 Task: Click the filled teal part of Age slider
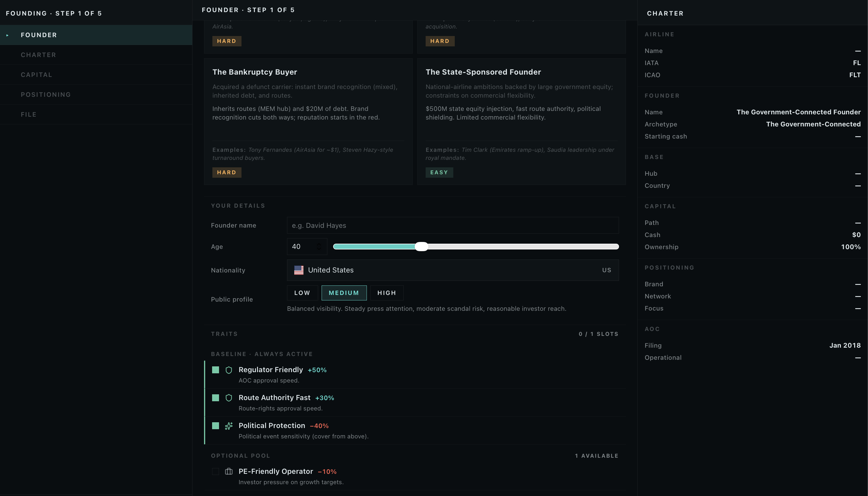tap(374, 247)
